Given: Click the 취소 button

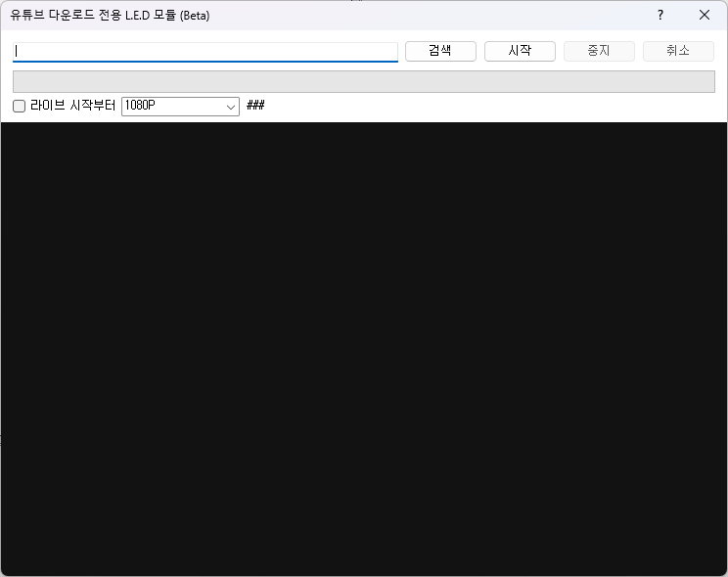Looking at the screenshot, I should click(x=678, y=51).
